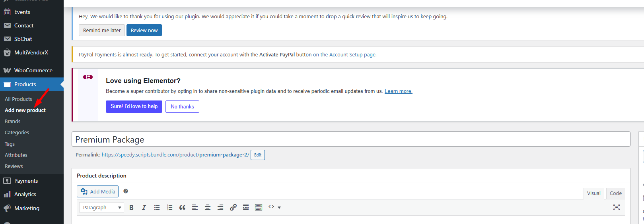This screenshot has height=224, width=644.
Task: Click the Marketing megaphone icon
Action: point(7,208)
